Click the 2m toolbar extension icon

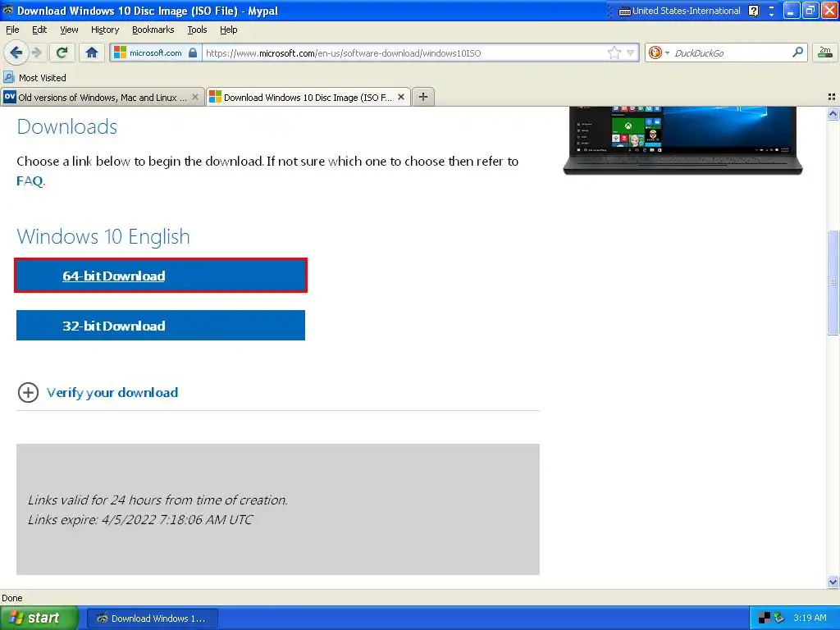tap(824, 52)
